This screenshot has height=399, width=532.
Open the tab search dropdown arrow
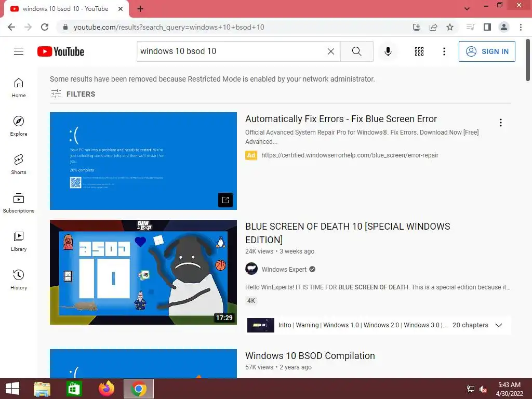467,9
